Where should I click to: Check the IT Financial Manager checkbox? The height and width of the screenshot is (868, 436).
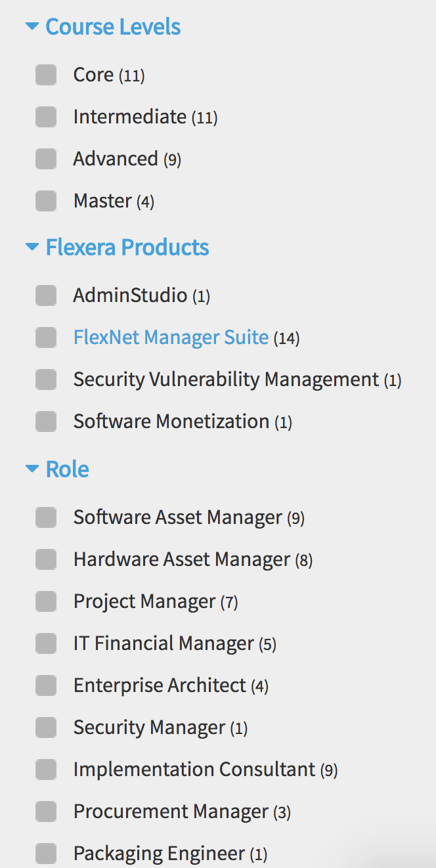(x=46, y=643)
